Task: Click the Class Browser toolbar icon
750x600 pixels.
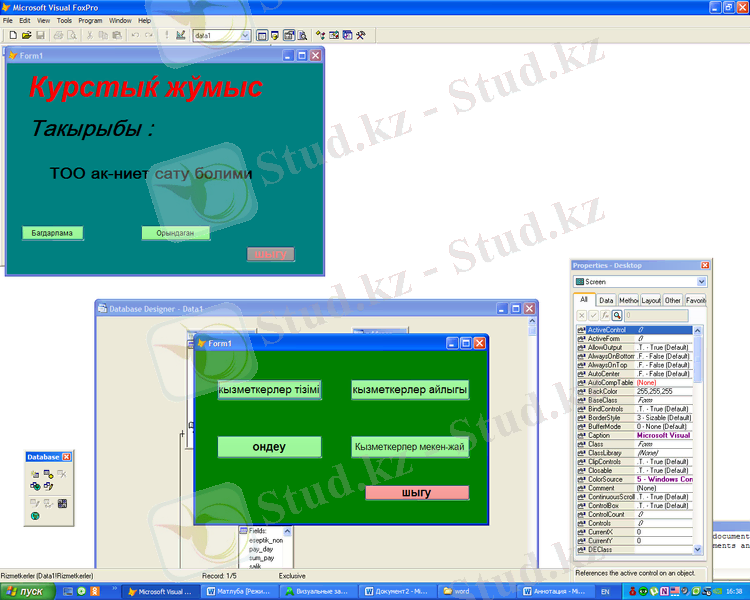Action: [320, 35]
